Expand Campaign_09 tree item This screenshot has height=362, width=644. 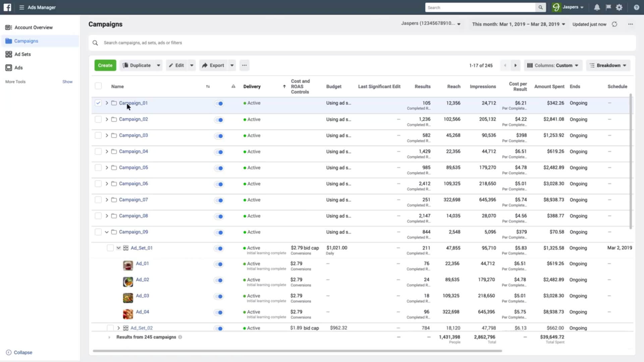pos(106,232)
